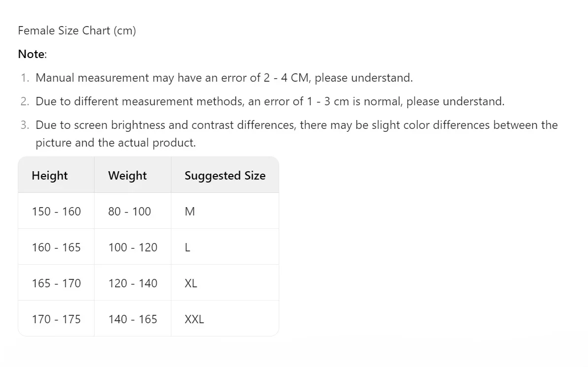
Task: Select the 80 - 100 weight cell
Action: 130,212
